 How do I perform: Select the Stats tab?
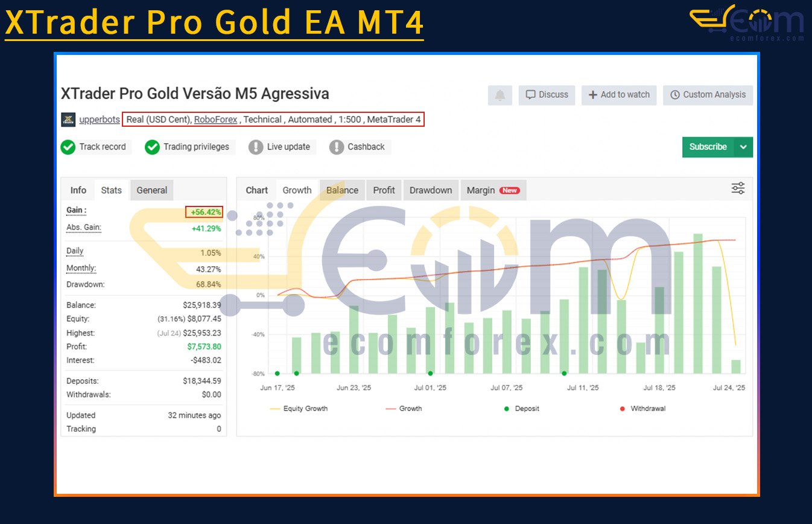tap(112, 190)
